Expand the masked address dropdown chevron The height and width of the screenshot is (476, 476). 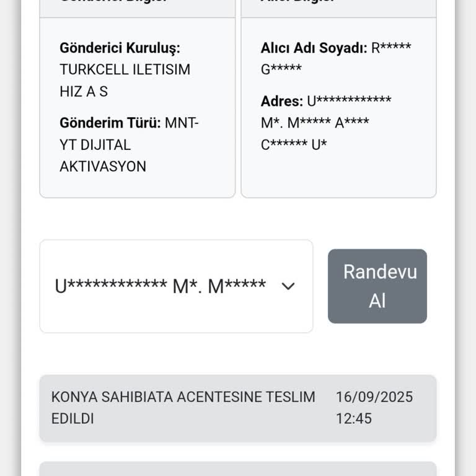(288, 286)
